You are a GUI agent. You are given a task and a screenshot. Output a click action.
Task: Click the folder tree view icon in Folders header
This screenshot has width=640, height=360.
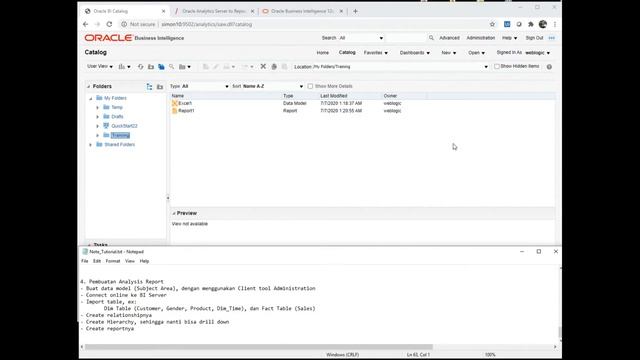tap(149, 87)
